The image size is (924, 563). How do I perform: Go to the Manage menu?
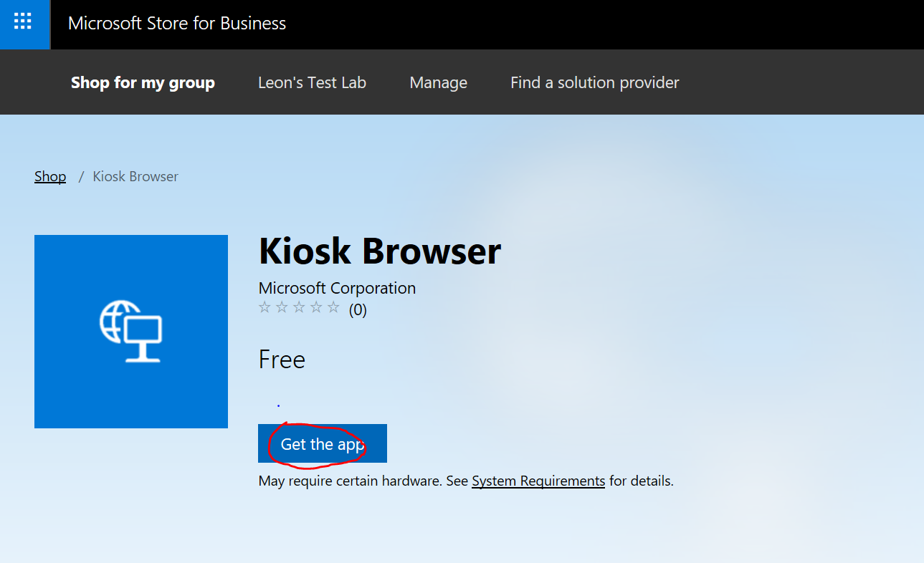(438, 83)
